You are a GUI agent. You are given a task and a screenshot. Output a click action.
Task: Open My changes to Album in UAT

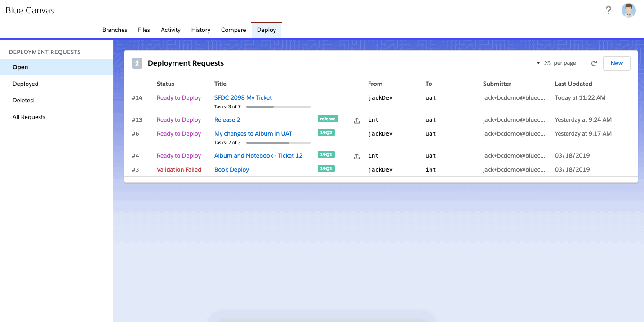[253, 133]
